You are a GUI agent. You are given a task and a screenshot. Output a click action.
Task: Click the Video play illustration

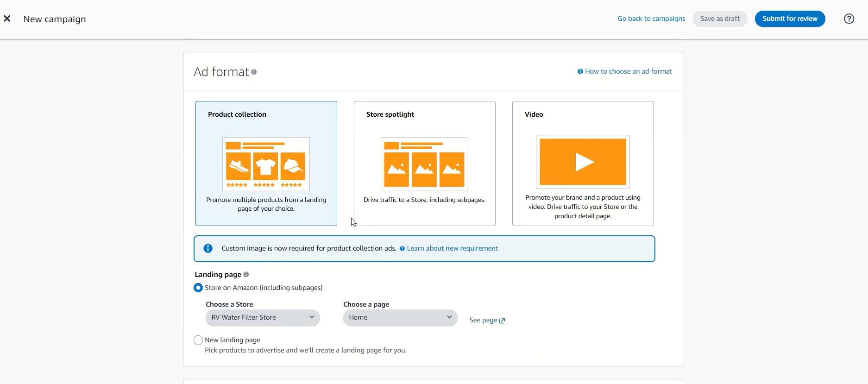[583, 162]
